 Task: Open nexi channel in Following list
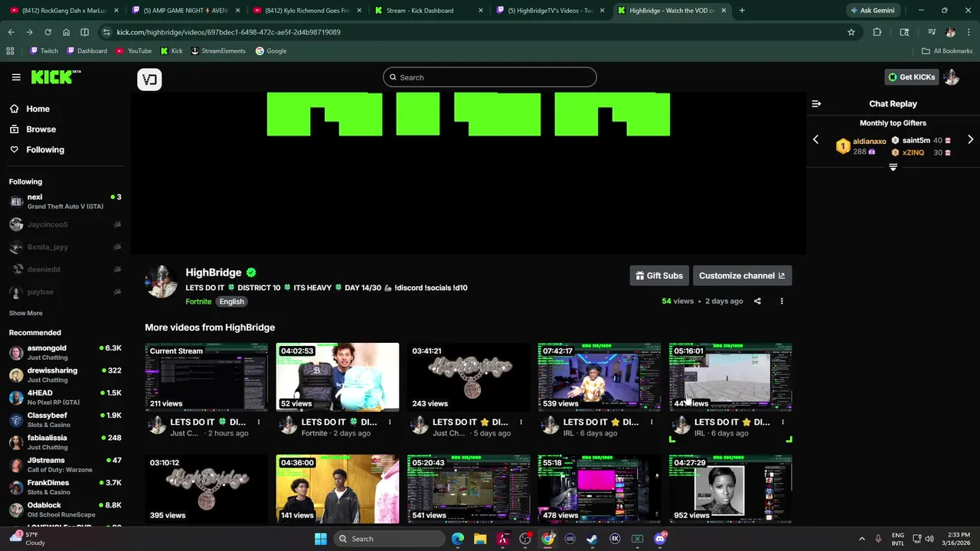click(65, 202)
